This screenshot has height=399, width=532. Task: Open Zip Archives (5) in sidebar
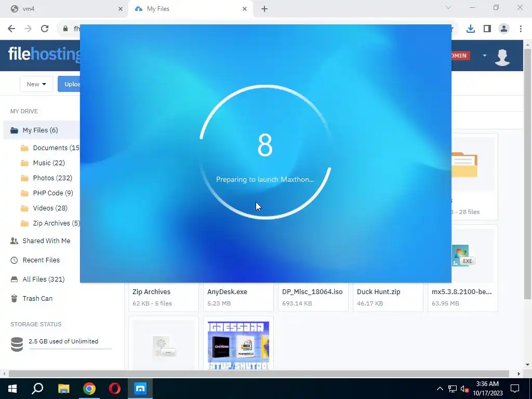click(x=56, y=223)
